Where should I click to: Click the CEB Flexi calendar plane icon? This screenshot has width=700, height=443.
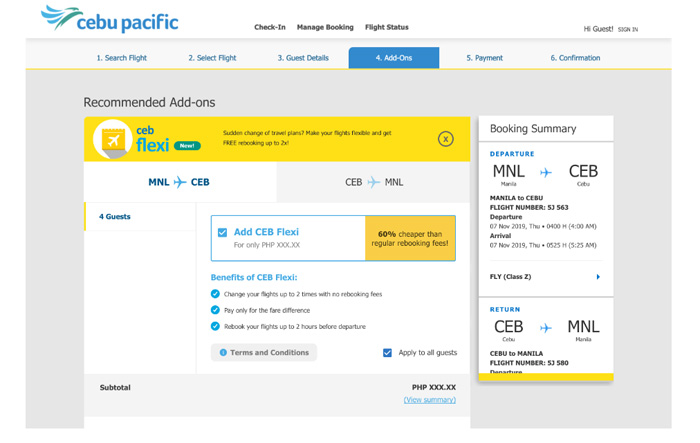tap(113, 140)
